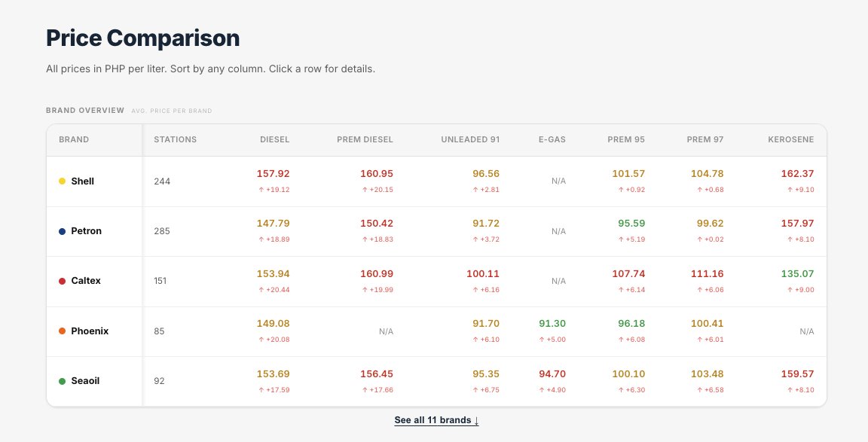The height and width of the screenshot is (442, 868).
Task: Click Seaoil Prem 95 price 100.10
Action: point(628,374)
